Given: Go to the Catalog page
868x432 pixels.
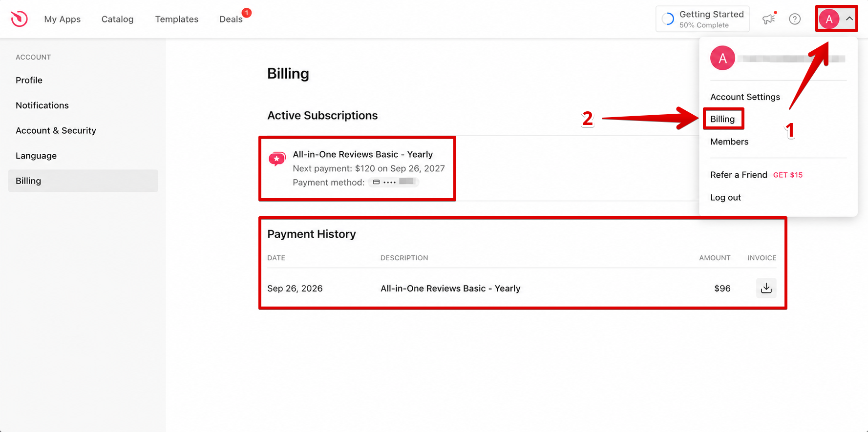Looking at the screenshot, I should pos(117,19).
